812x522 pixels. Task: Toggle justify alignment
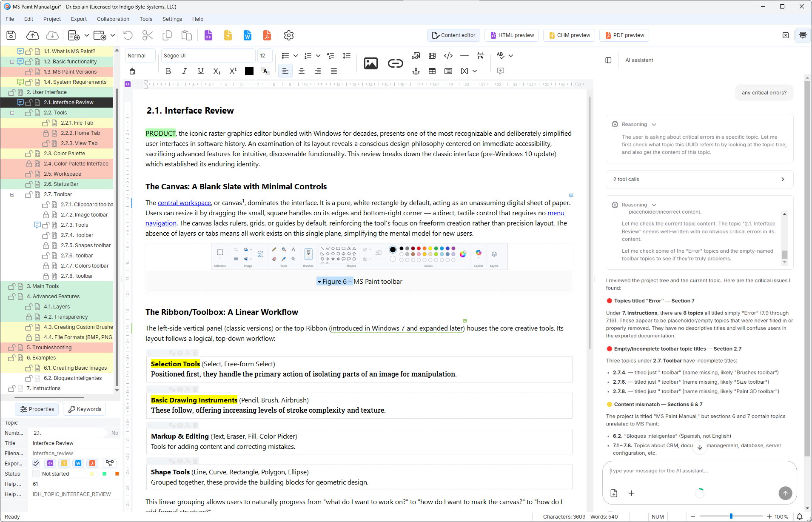tap(334, 71)
